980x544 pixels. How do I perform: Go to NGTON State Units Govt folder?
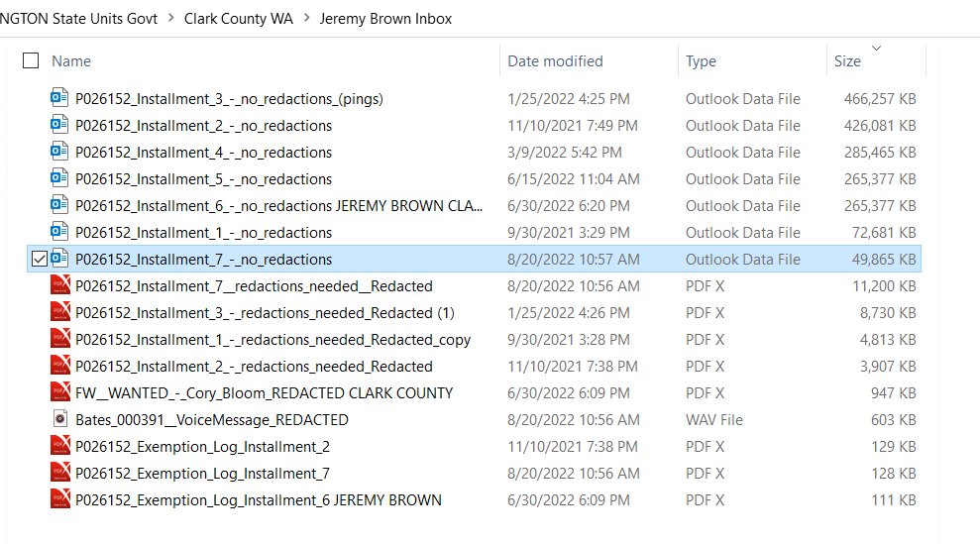pyautogui.click(x=79, y=19)
